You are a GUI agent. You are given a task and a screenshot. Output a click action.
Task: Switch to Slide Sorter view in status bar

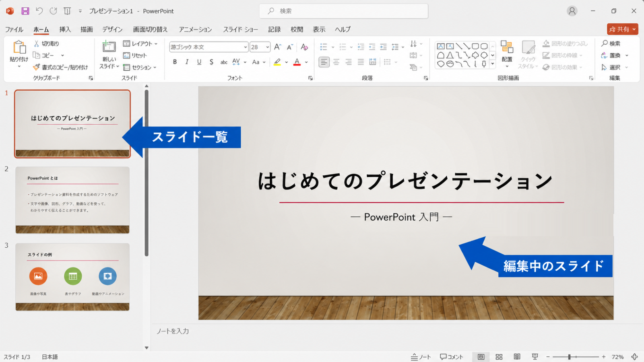[499, 357]
